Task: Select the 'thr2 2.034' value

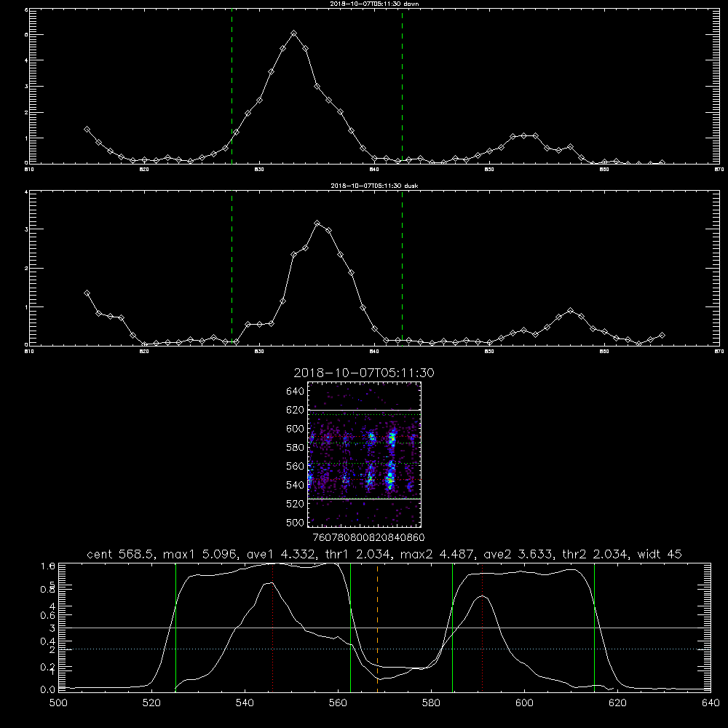Action: tap(596, 554)
